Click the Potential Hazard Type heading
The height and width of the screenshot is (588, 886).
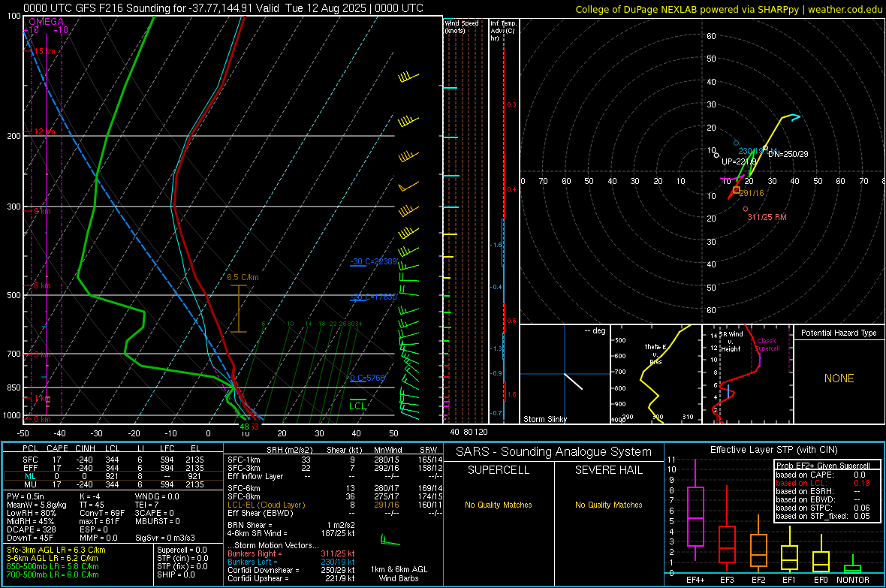(839, 333)
